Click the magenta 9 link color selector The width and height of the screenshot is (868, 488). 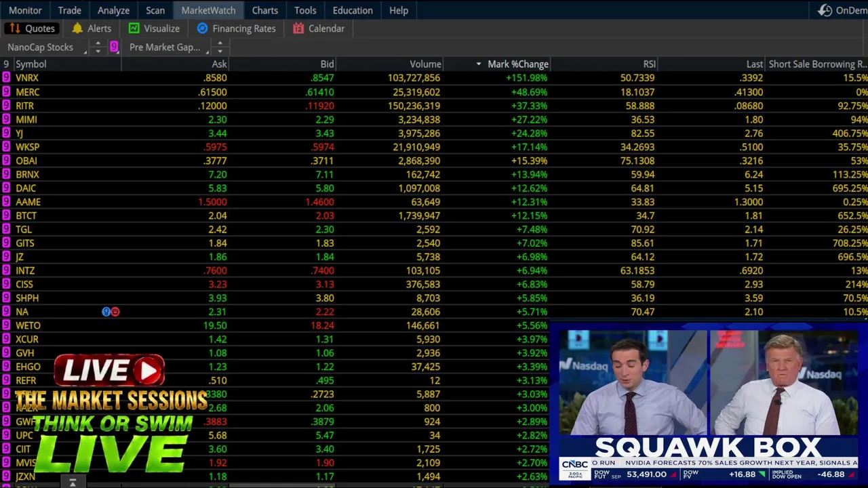pyautogui.click(x=114, y=47)
